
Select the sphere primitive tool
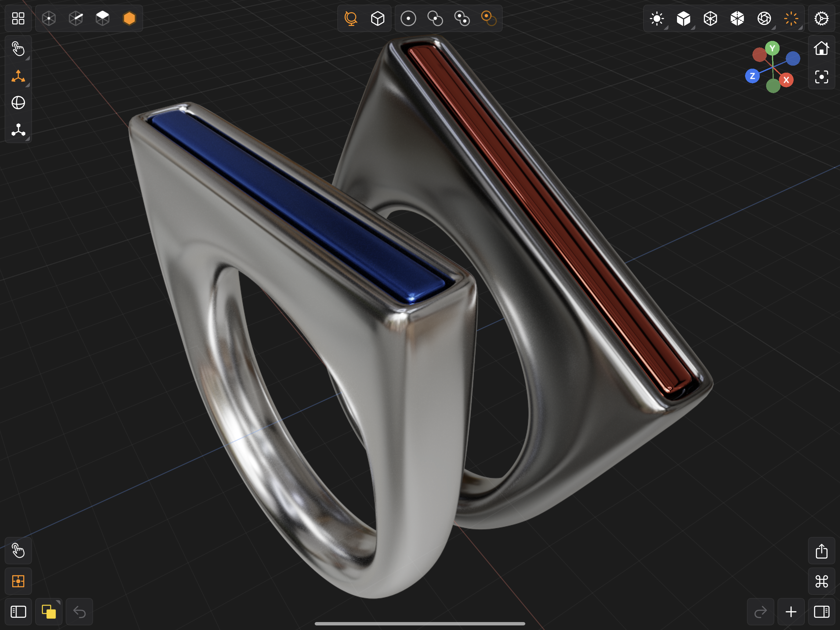tap(18, 103)
